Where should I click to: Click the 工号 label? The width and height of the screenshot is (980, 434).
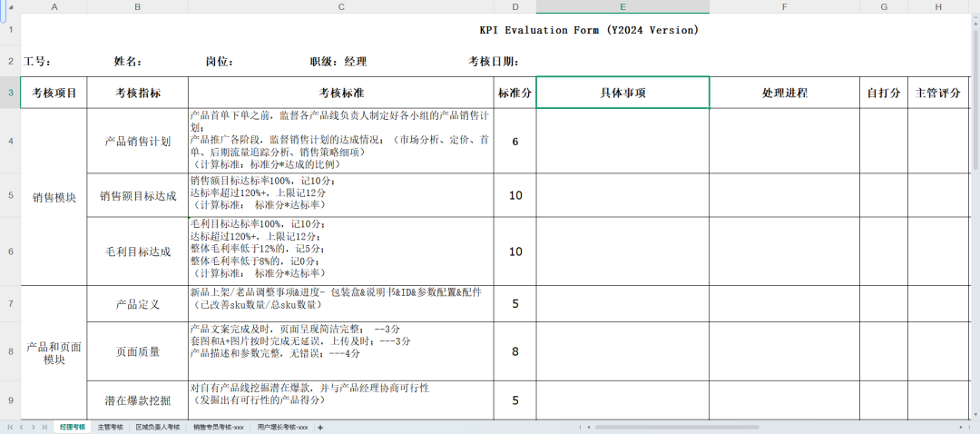37,61
